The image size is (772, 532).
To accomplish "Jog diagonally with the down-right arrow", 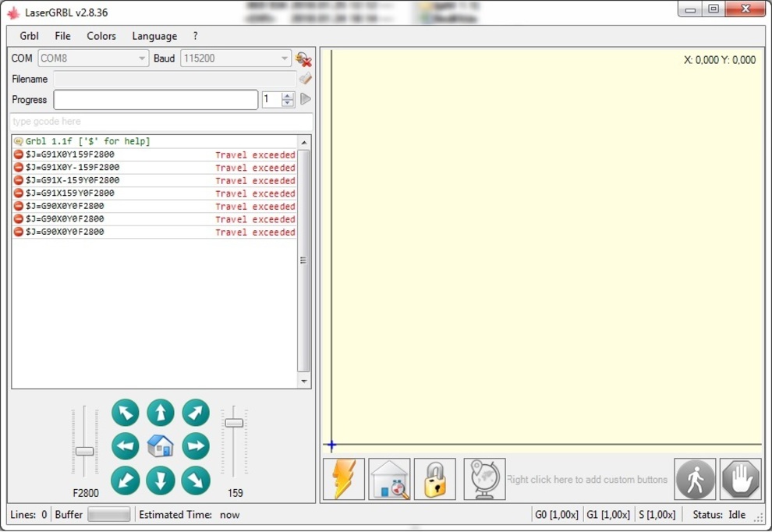I will click(x=196, y=480).
